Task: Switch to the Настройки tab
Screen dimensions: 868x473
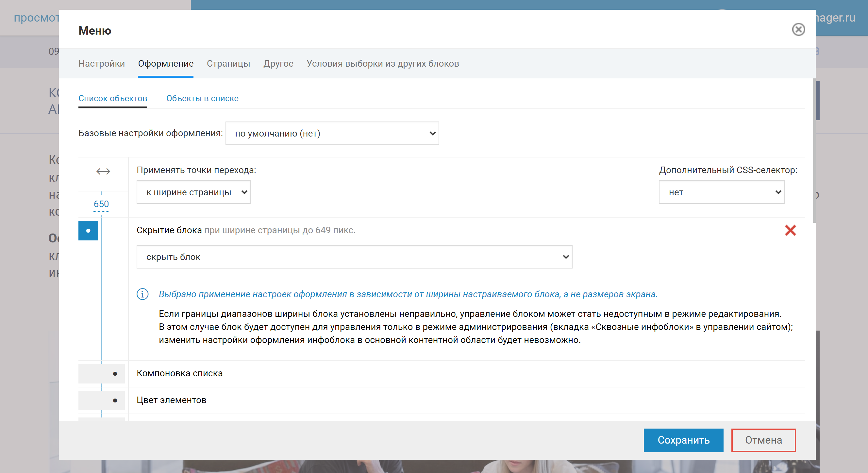Action: [x=101, y=64]
